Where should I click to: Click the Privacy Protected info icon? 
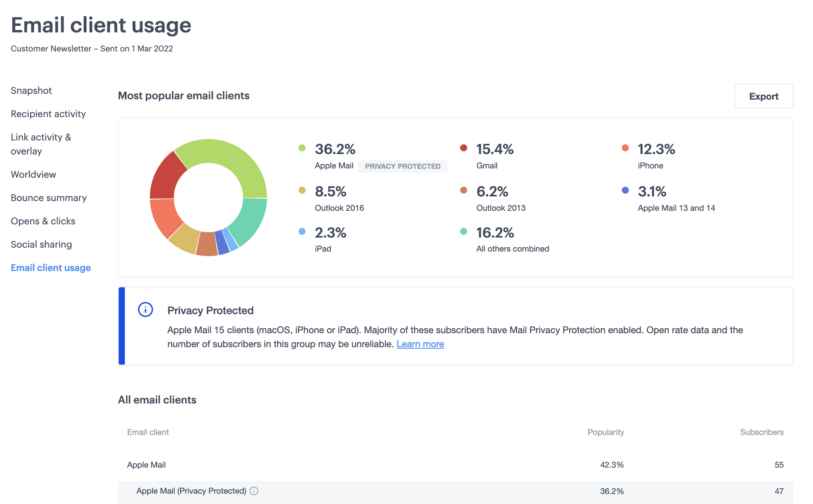click(x=145, y=310)
